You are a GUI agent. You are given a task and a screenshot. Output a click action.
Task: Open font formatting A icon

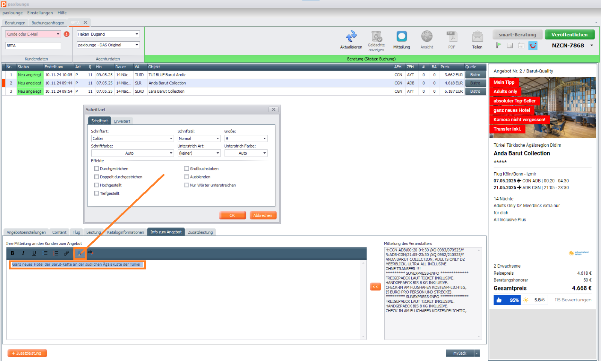[80, 253]
